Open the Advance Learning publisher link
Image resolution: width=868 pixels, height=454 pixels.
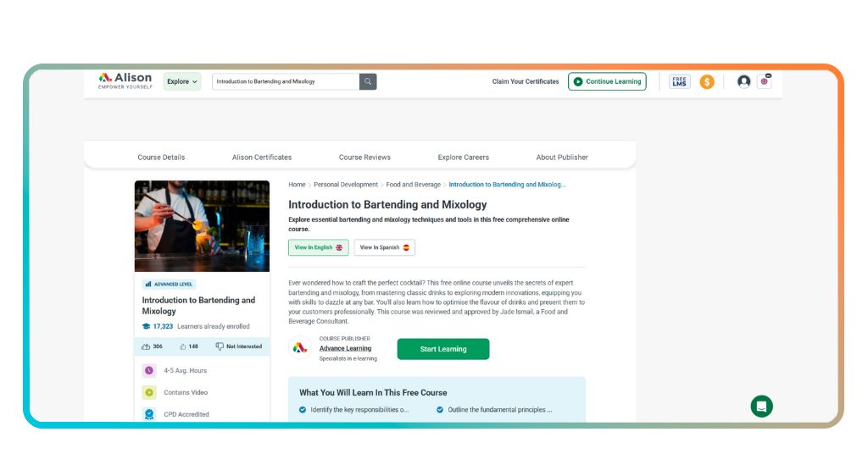pyautogui.click(x=345, y=348)
